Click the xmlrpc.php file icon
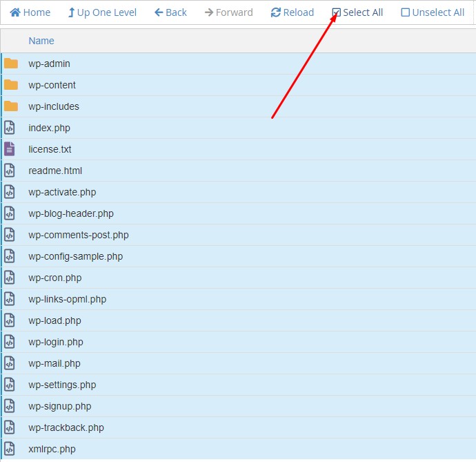476x462 pixels. tap(10, 449)
